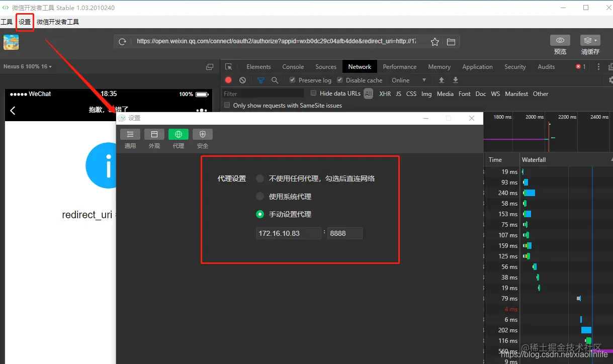Click the detach simulator window icon
The width and height of the screenshot is (613, 364).
(x=210, y=67)
